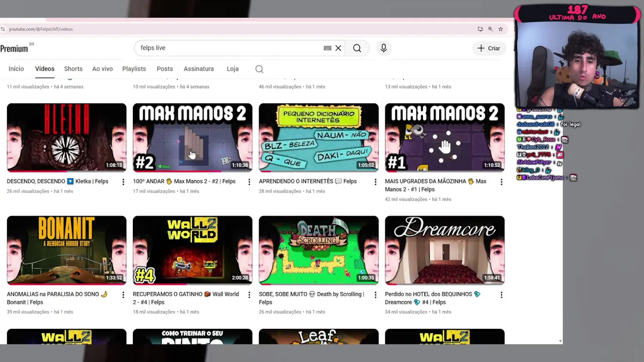The image size is (644, 362).
Task: Play the Dreamcore thumbnail
Action: pyautogui.click(x=445, y=250)
